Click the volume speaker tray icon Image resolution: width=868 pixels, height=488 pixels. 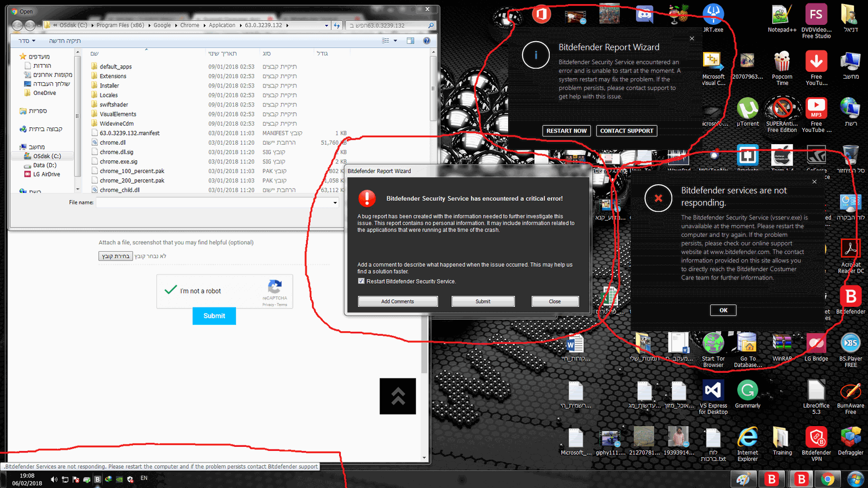pyautogui.click(x=54, y=479)
